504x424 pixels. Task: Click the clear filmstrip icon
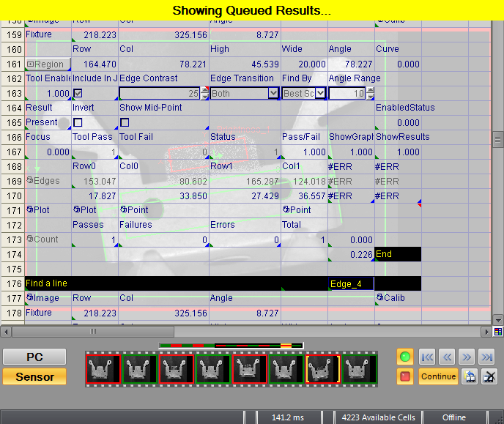point(489,376)
